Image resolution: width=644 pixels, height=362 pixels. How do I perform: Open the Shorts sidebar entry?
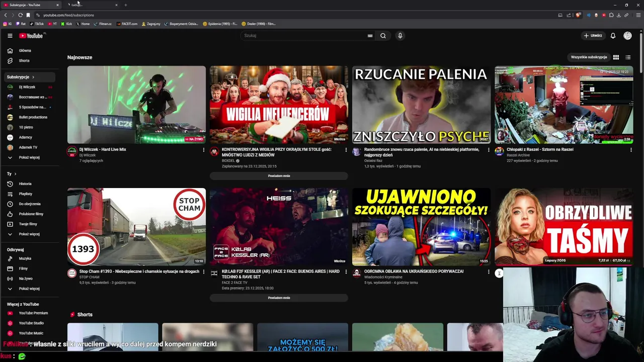tap(29, 61)
